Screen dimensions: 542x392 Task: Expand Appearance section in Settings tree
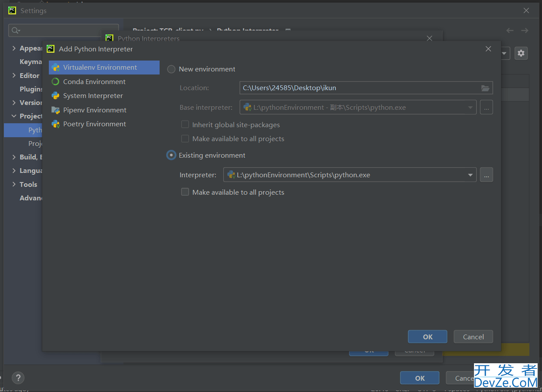[14, 48]
